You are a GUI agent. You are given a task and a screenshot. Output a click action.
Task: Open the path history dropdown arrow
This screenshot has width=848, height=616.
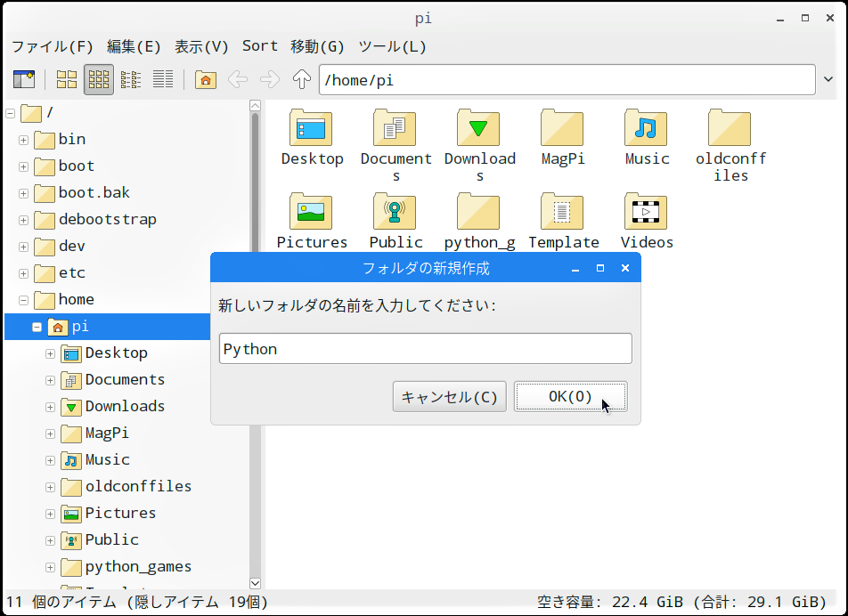[x=828, y=79]
